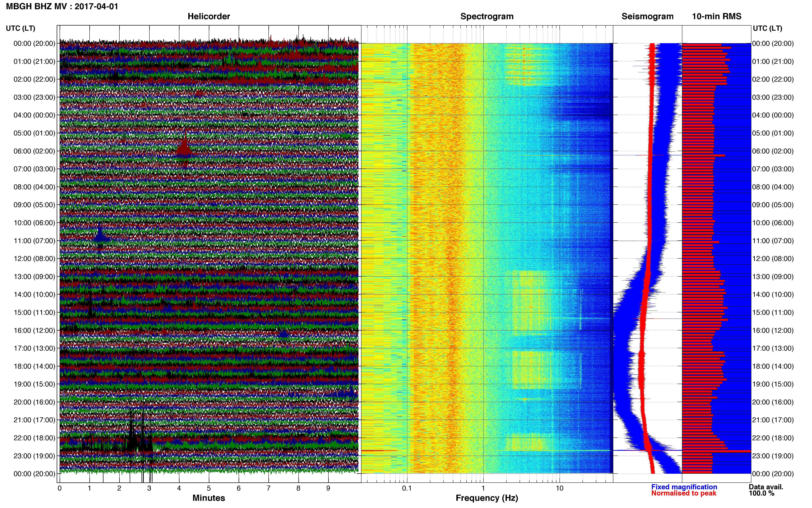Click the 'Fixed magnification' legend entry
812x508 pixels.
click(684, 487)
